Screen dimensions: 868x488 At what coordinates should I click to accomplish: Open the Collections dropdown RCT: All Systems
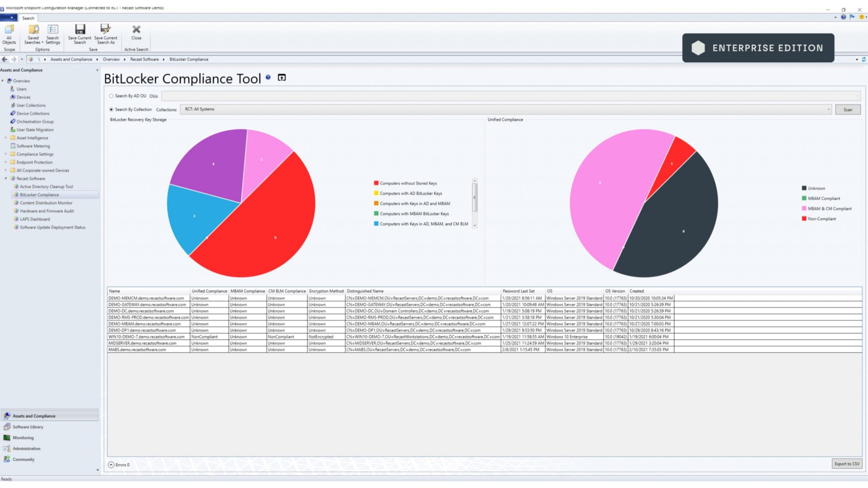click(506, 109)
